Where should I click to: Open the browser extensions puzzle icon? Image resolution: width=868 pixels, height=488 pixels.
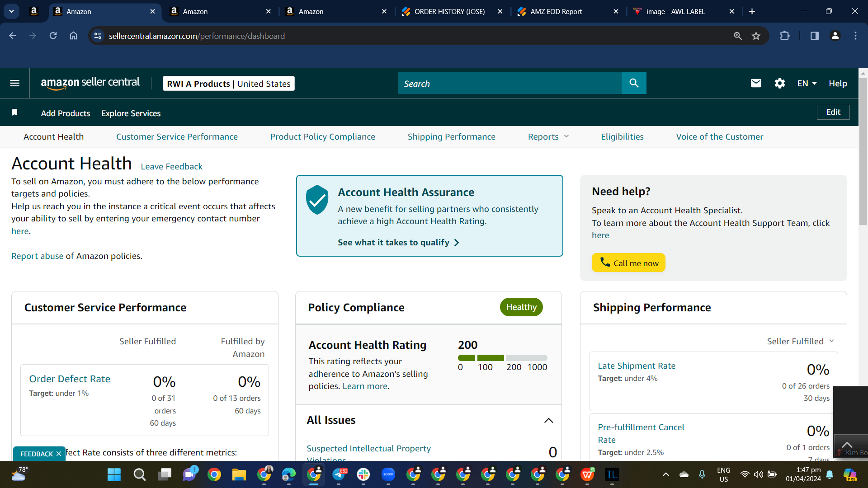tap(785, 36)
